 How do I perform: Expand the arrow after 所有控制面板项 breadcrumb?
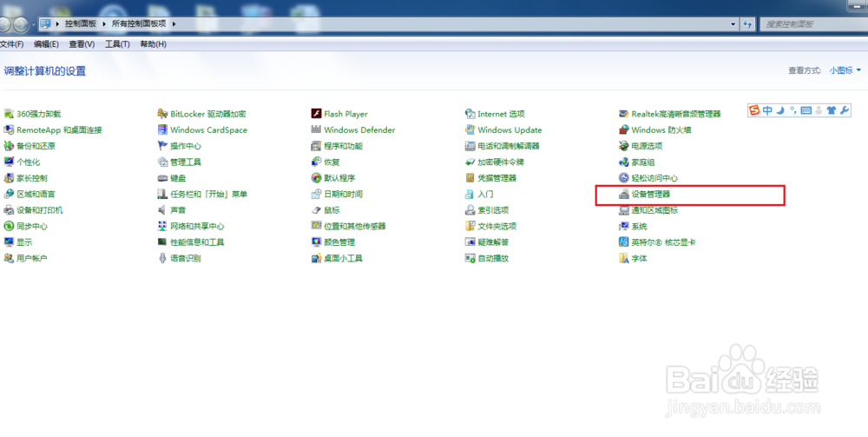174,24
